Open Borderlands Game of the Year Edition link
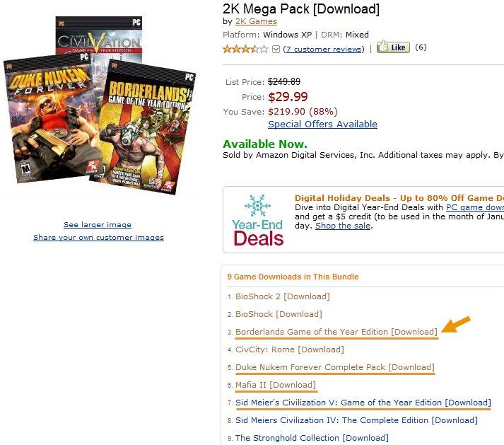 [x=336, y=332]
